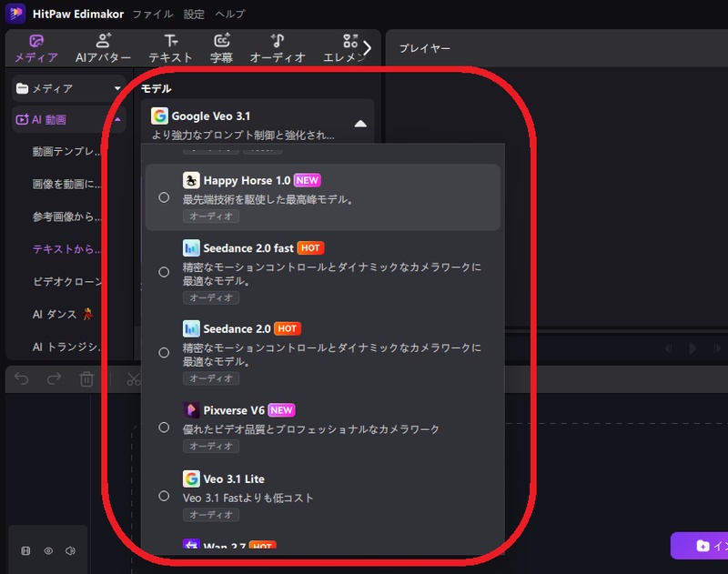
Task: Open the ファイル menu
Action: 153,15
